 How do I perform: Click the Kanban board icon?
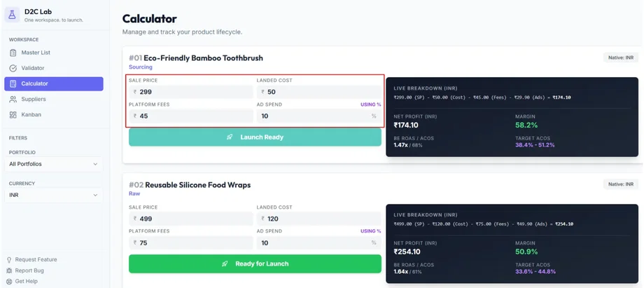(x=13, y=114)
